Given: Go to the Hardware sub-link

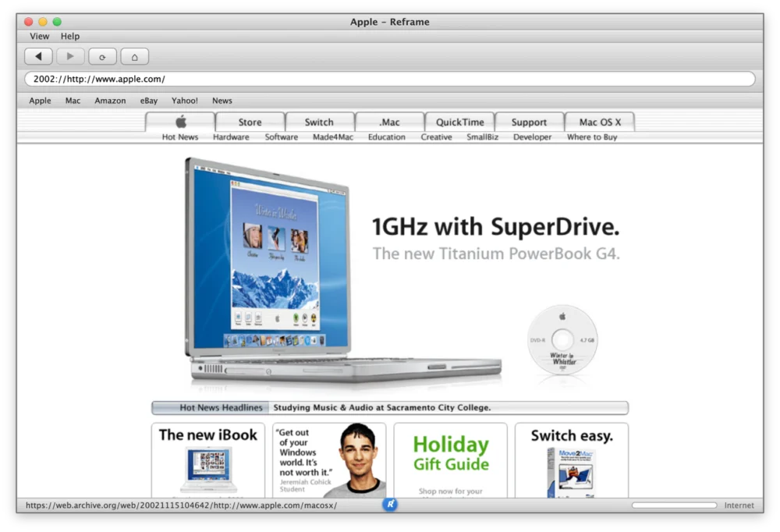Looking at the screenshot, I should click(231, 137).
